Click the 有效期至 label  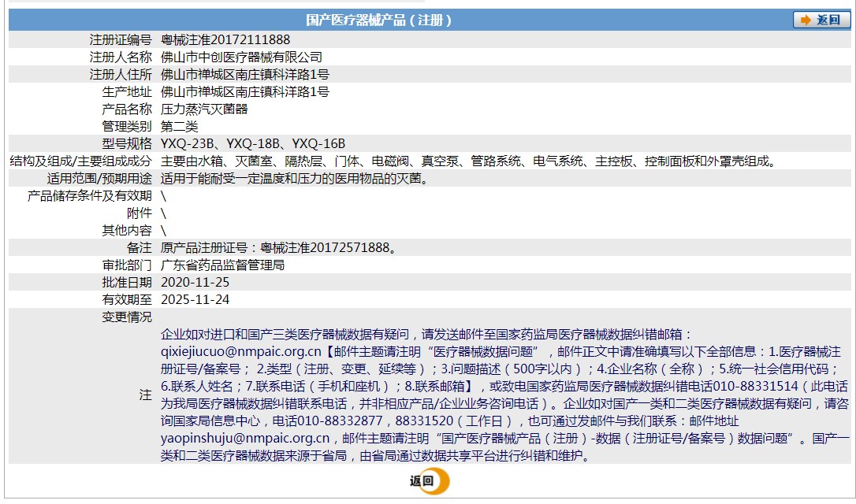point(127,300)
